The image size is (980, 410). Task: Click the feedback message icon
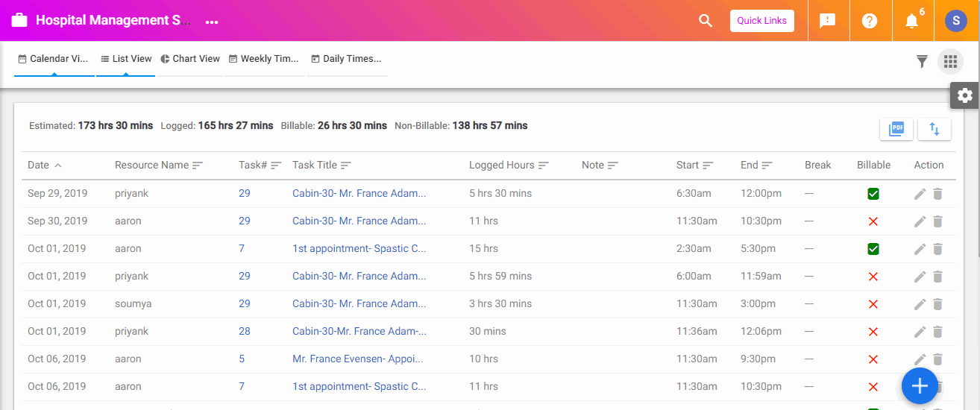(827, 21)
